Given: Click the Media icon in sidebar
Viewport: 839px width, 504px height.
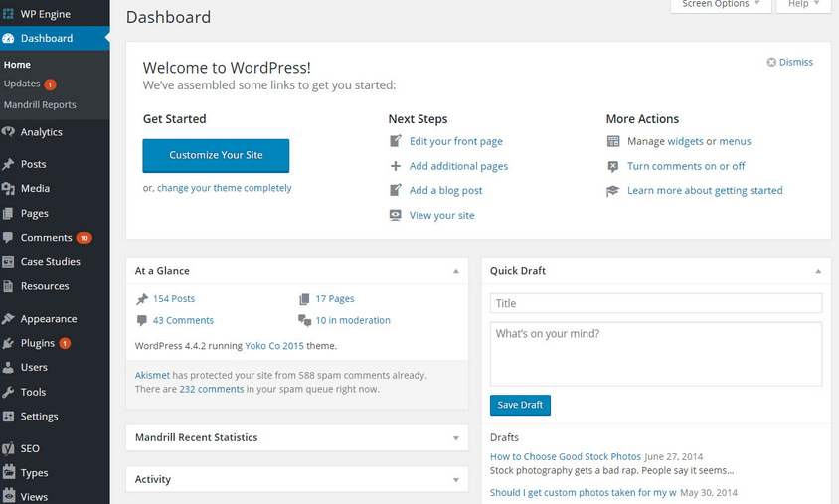Looking at the screenshot, I should point(8,188).
